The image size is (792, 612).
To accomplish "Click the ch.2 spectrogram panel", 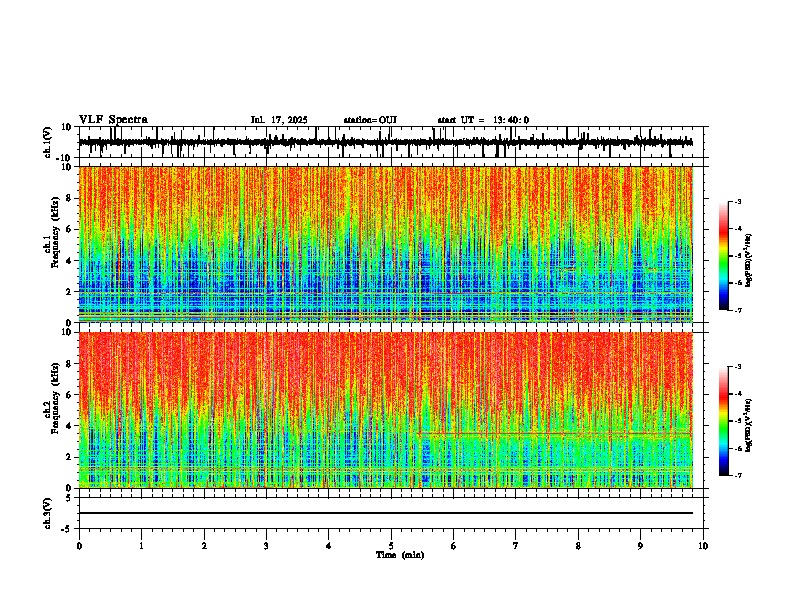I will [385, 410].
